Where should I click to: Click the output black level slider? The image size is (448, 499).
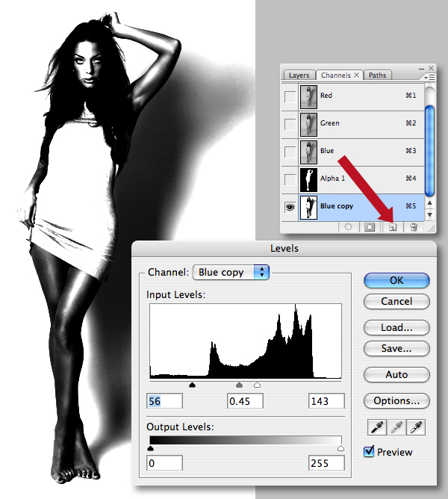[x=151, y=448]
